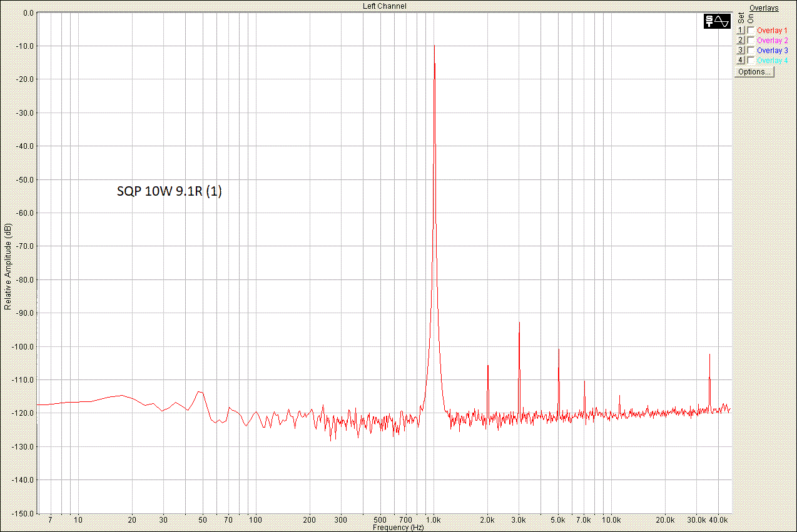The height and width of the screenshot is (532, 797).
Task: Click the 1.0k frequency tick label
Action: [432, 519]
